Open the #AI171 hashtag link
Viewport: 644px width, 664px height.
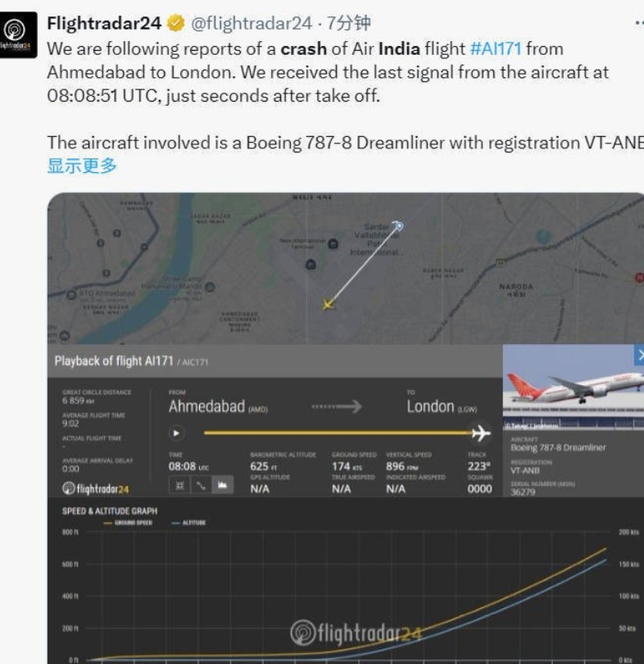pos(496,48)
